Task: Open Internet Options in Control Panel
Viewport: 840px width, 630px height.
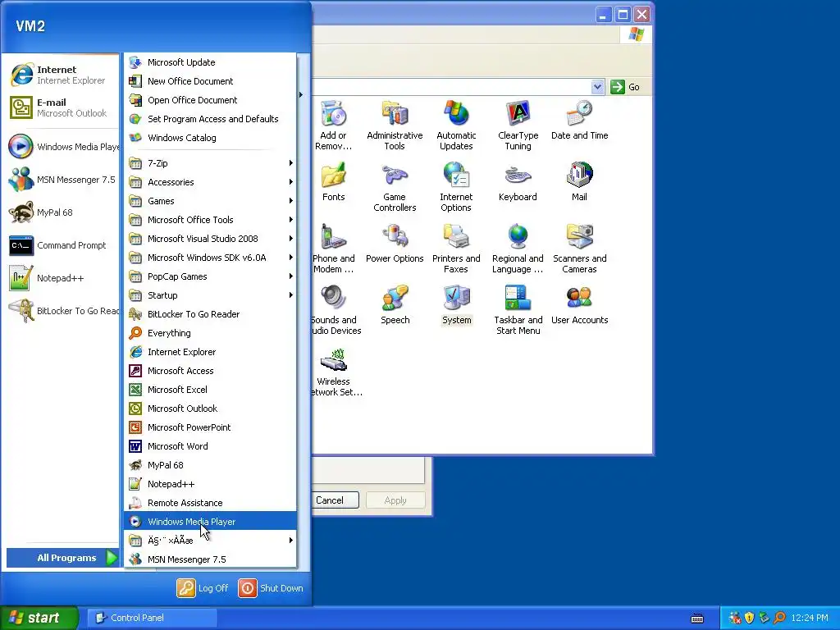Action: (456, 187)
